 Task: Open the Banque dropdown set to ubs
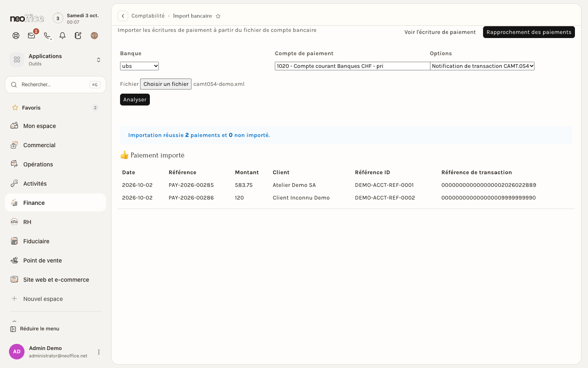(139, 66)
